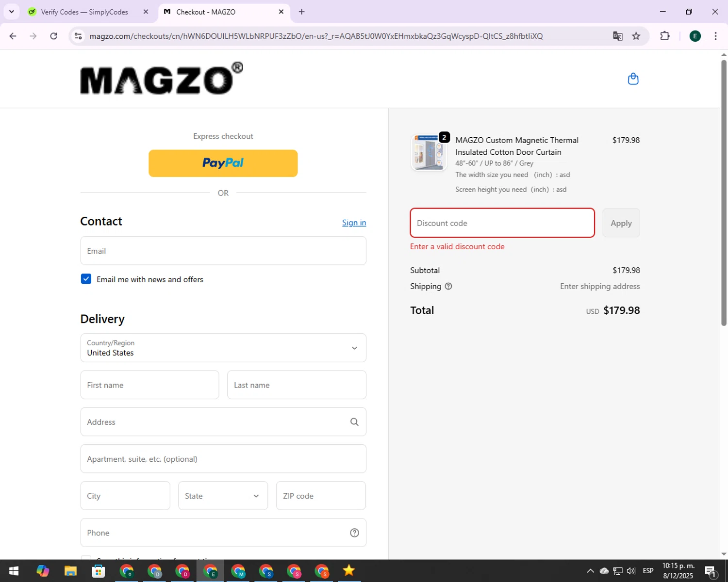
Task: Click the OneDrive cloud tray icon
Action: click(604, 571)
